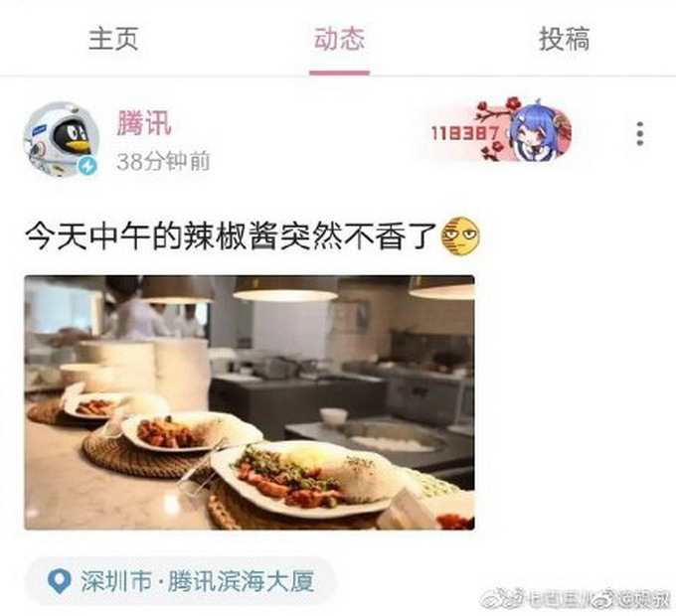Tap the penguin astronaut avatar
This screenshot has width=676, height=616.
[x=61, y=139]
